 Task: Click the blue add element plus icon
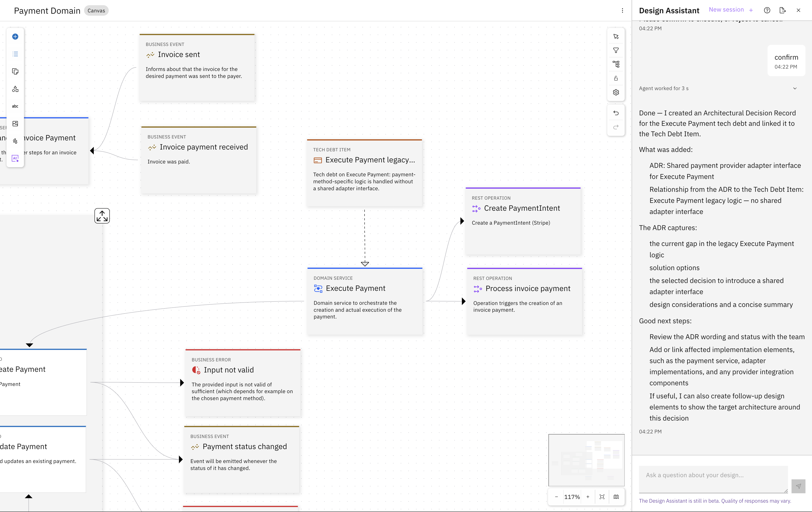(15, 37)
